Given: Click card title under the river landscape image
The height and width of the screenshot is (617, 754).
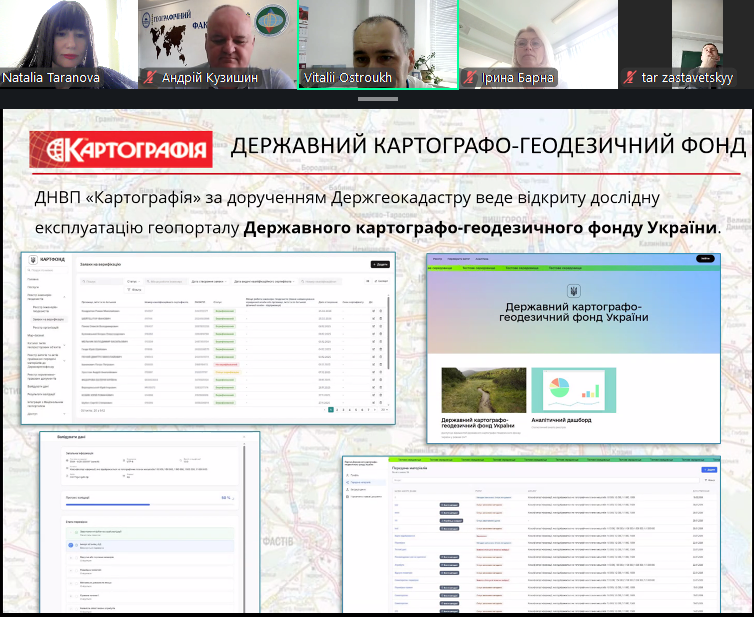Looking at the screenshot, I should (478, 423).
